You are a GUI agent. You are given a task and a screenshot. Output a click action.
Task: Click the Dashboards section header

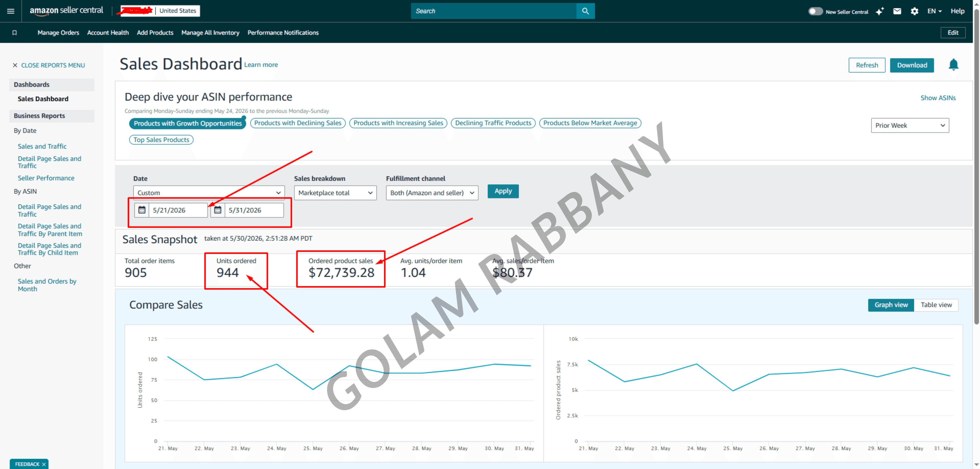52,85
